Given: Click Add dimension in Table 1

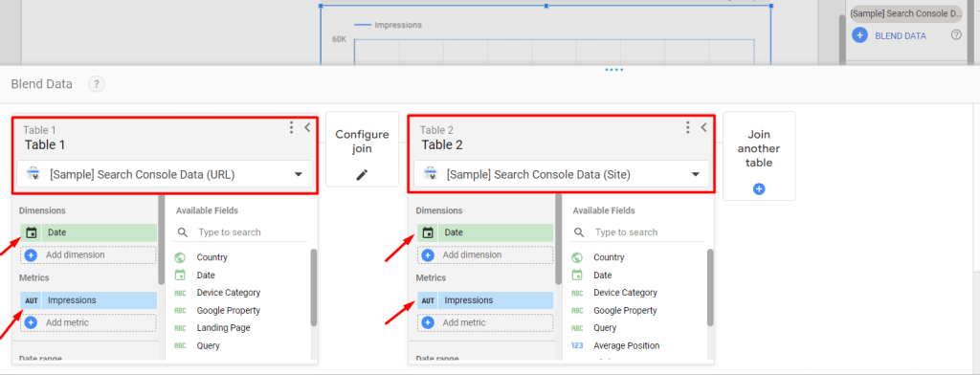Looking at the screenshot, I should [88, 255].
